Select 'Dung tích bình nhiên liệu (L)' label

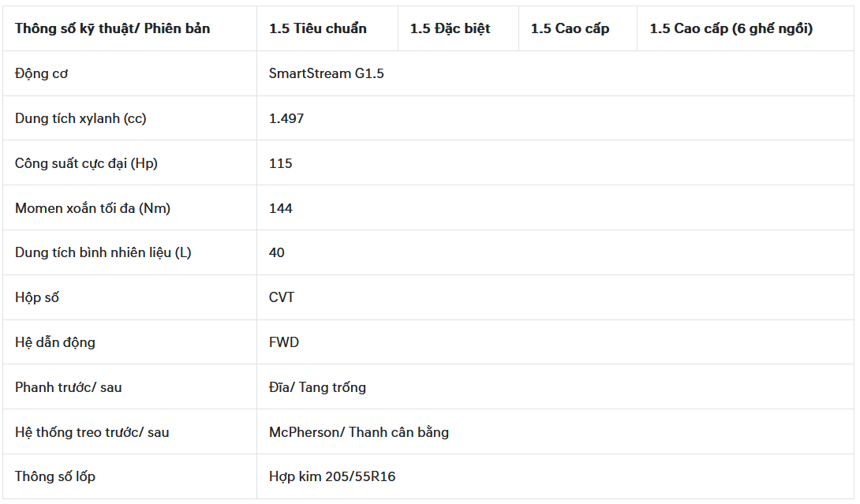(x=103, y=253)
